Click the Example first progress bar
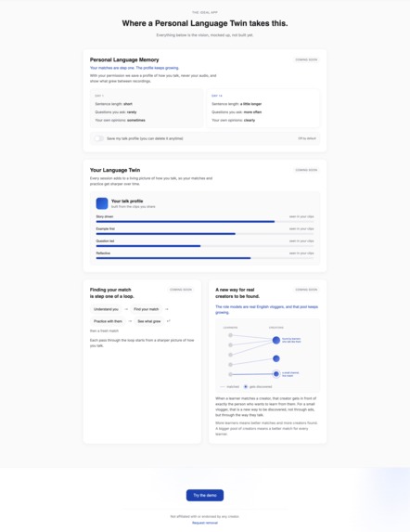This screenshot has width=410, height=532. click(205, 234)
